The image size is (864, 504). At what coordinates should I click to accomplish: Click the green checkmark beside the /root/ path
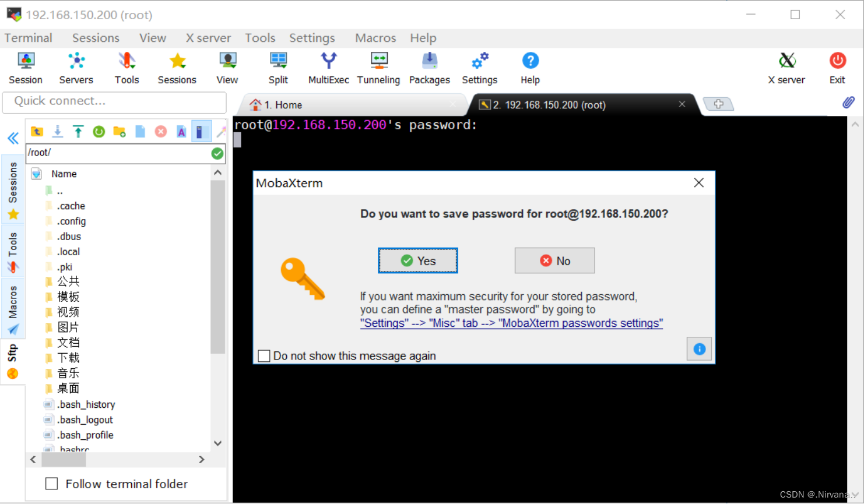point(217,153)
